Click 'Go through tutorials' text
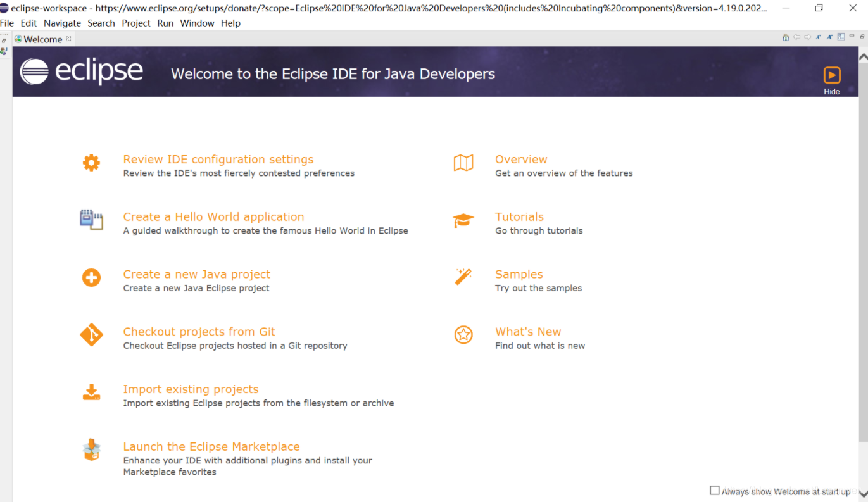 [539, 231]
